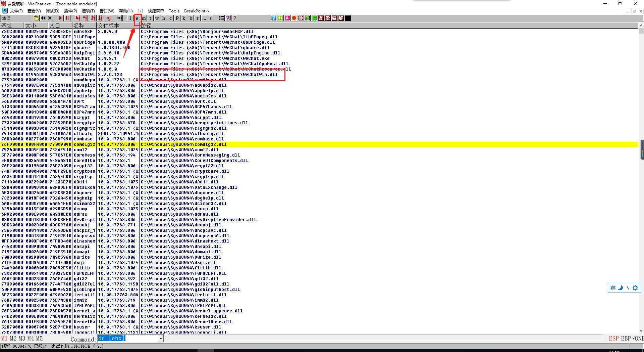The height and width of the screenshot is (352, 644).
Task: Expand the Command history dropdown arrow
Action: 161,339
